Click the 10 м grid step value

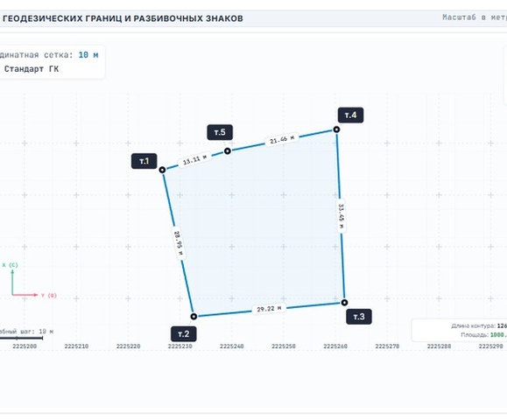click(88, 55)
